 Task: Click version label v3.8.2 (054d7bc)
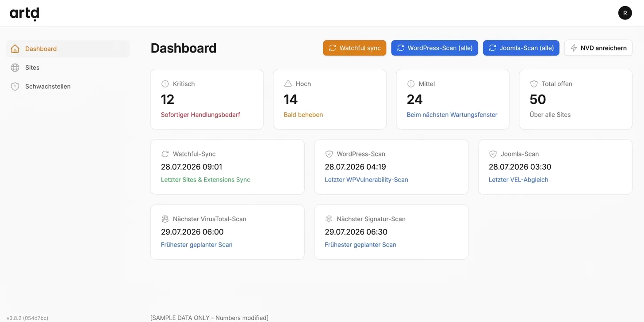(x=27, y=318)
